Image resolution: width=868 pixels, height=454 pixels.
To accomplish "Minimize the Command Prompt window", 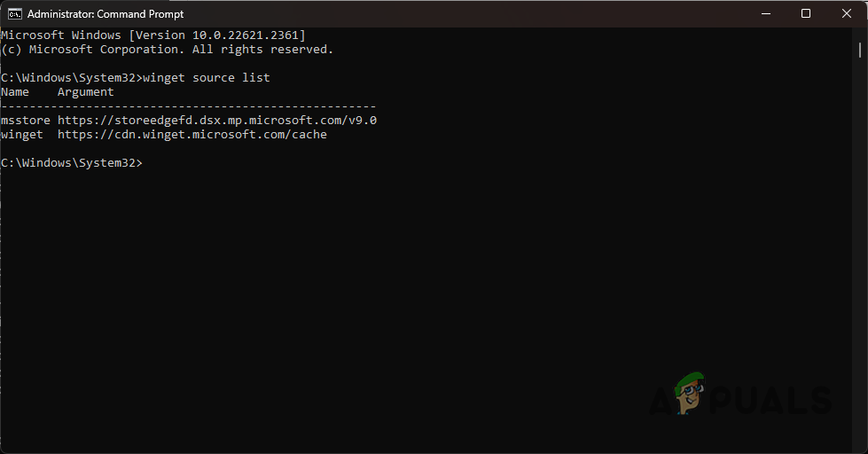I will 764,13.
